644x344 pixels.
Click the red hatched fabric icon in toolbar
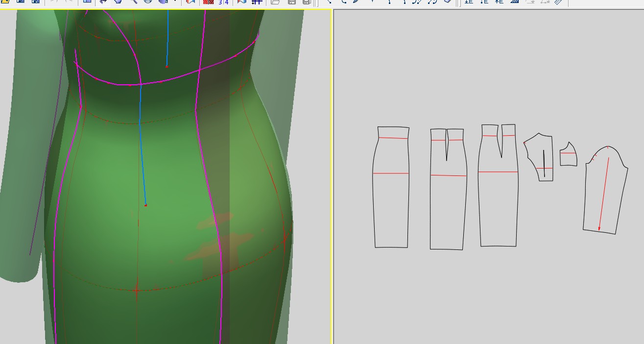tap(208, 2)
